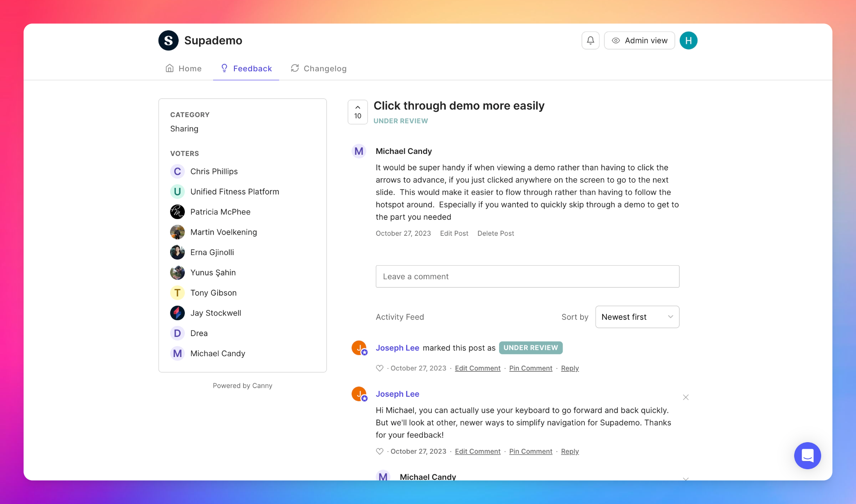
Task: Click Tony Gibson voter name
Action: coord(213,293)
